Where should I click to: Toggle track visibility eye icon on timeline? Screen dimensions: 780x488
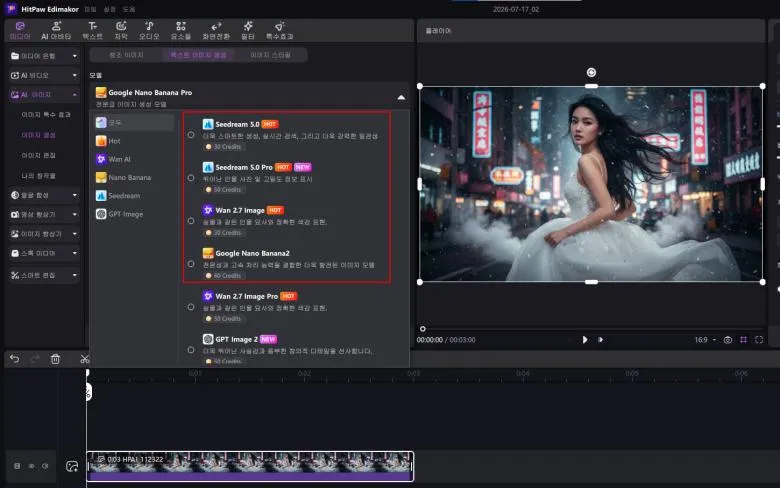[31, 466]
